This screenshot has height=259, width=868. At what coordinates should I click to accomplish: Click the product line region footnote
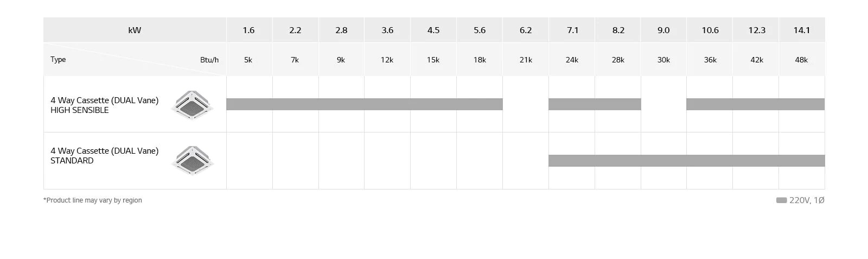coord(93,200)
